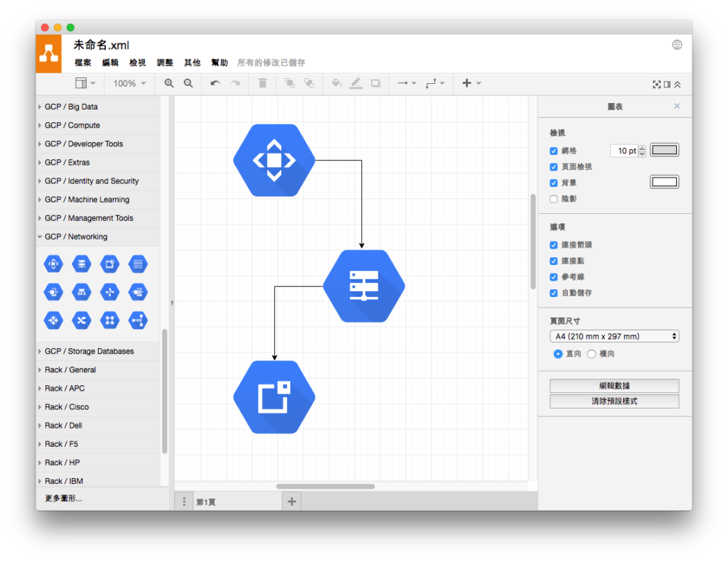
Task: Open the 100% zoom level dropdown
Action: [x=129, y=84]
